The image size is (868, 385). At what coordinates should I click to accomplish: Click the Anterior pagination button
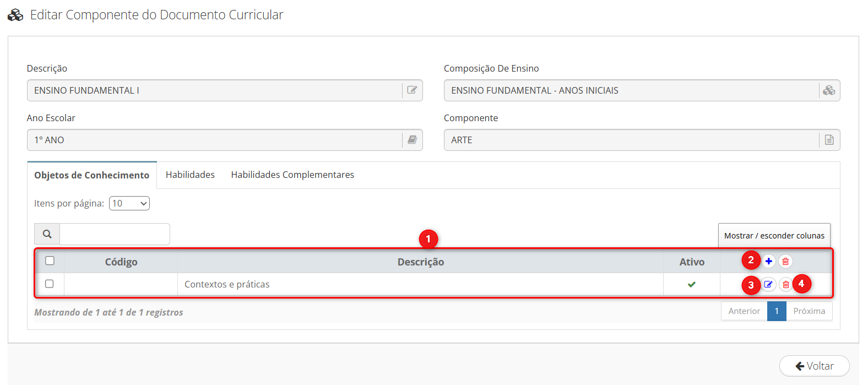tap(744, 311)
